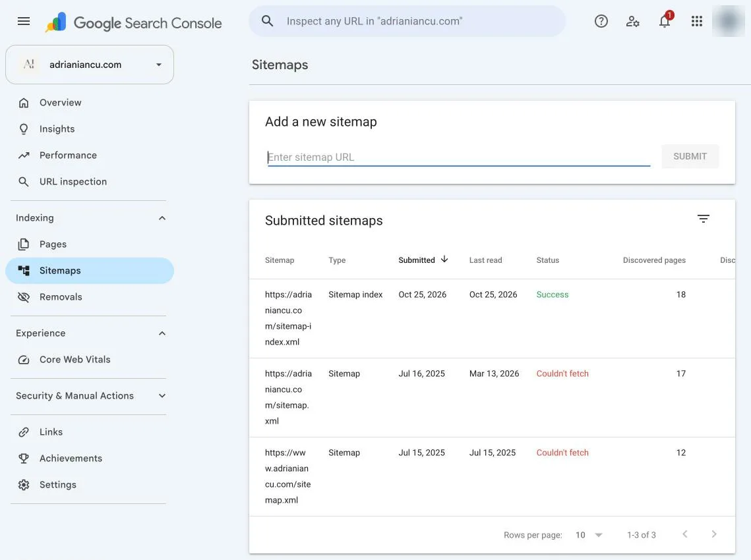Click the Mar 13, 2026 last read cell
Screen dimensions: 751x560
click(x=495, y=374)
